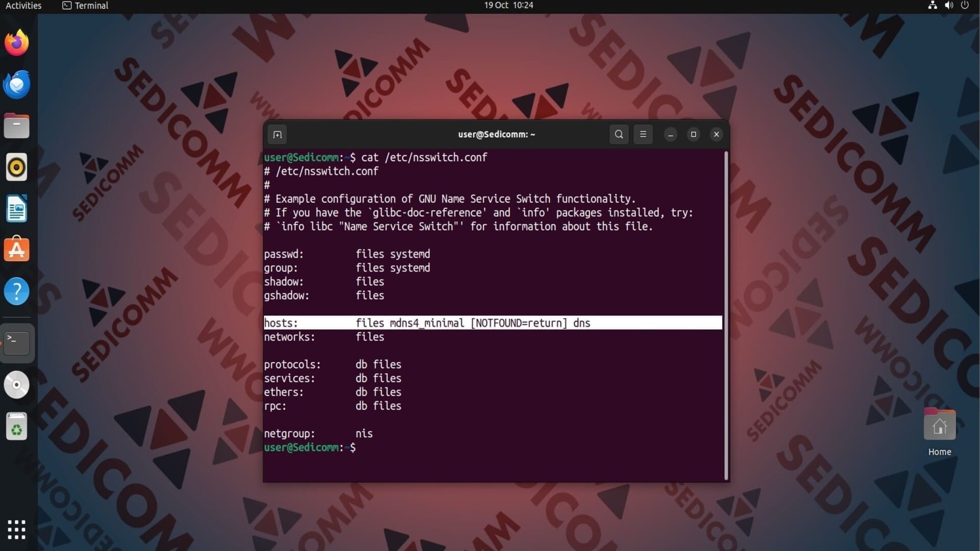Open Firefox from the dock
Screen dimensions: 980x551
17,43
